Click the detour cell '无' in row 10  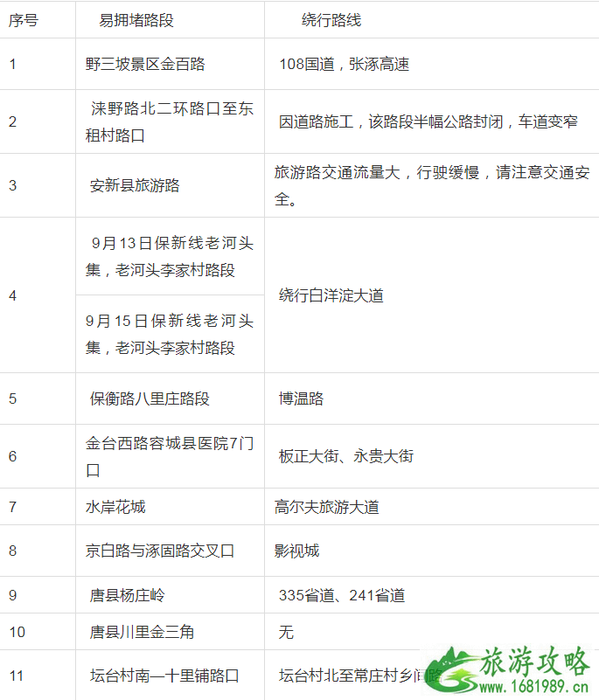431,632
